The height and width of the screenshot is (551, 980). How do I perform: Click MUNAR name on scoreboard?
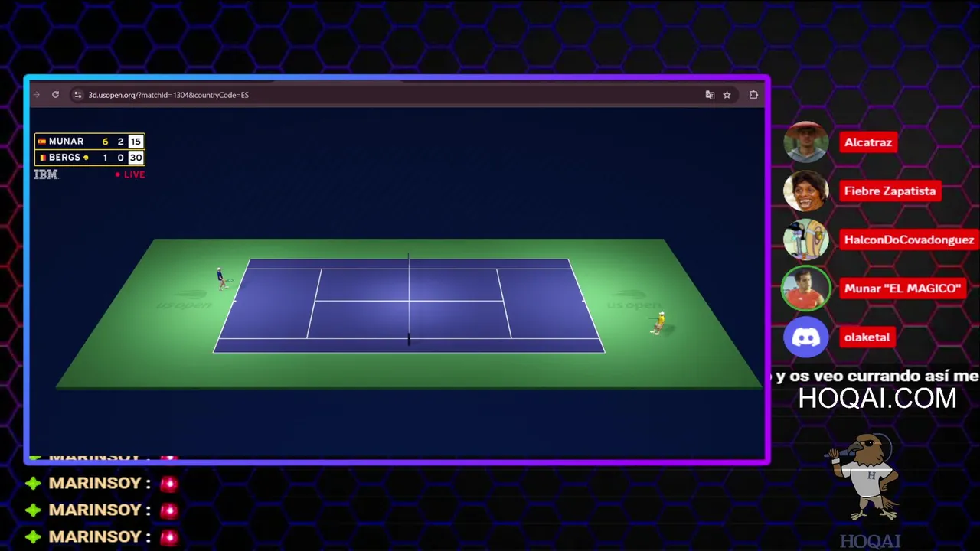point(66,142)
